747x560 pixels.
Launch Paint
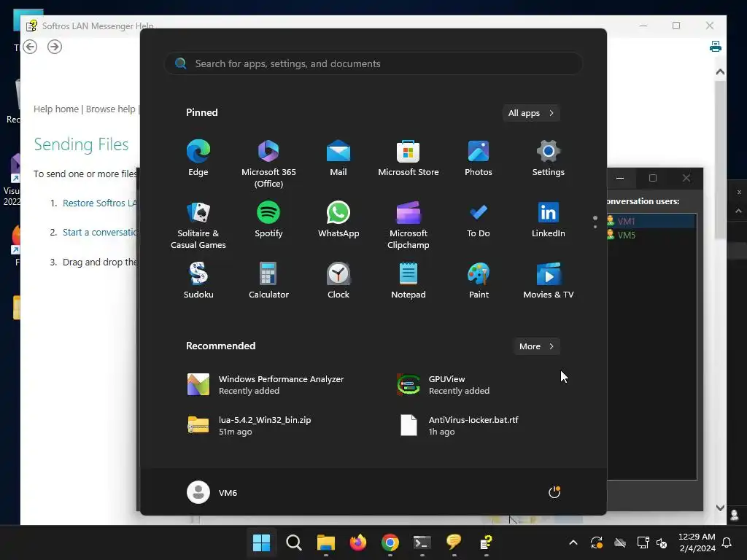(x=479, y=281)
